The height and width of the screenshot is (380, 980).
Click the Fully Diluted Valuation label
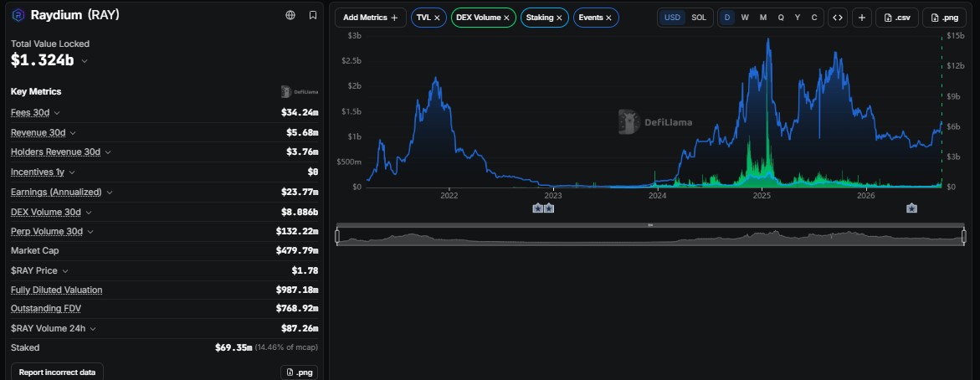56,290
